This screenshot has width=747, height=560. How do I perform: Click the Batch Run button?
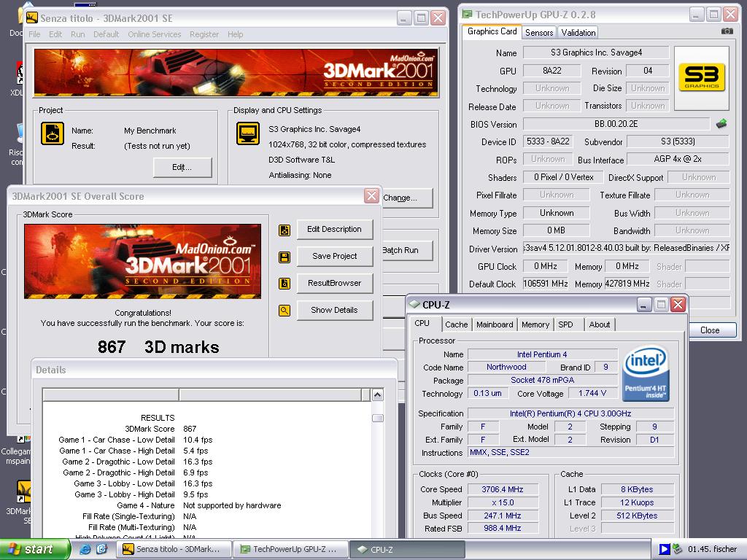pyautogui.click(x=406, y=250)
